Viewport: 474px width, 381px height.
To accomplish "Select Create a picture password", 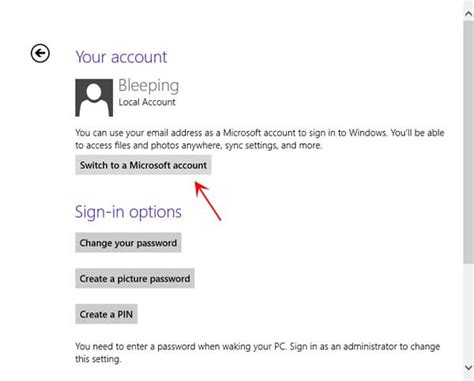I will coord(135,278).
